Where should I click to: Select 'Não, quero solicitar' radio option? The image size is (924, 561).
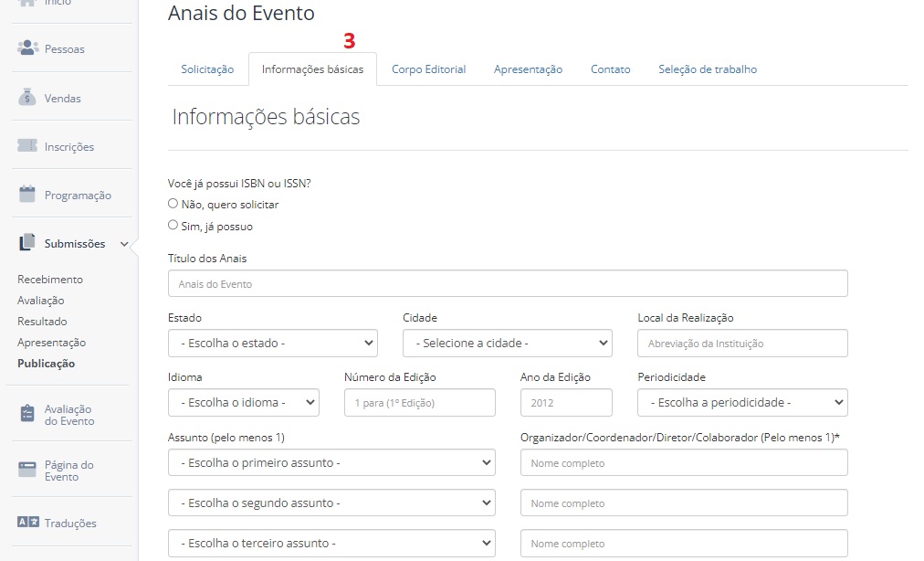(173, 204)
